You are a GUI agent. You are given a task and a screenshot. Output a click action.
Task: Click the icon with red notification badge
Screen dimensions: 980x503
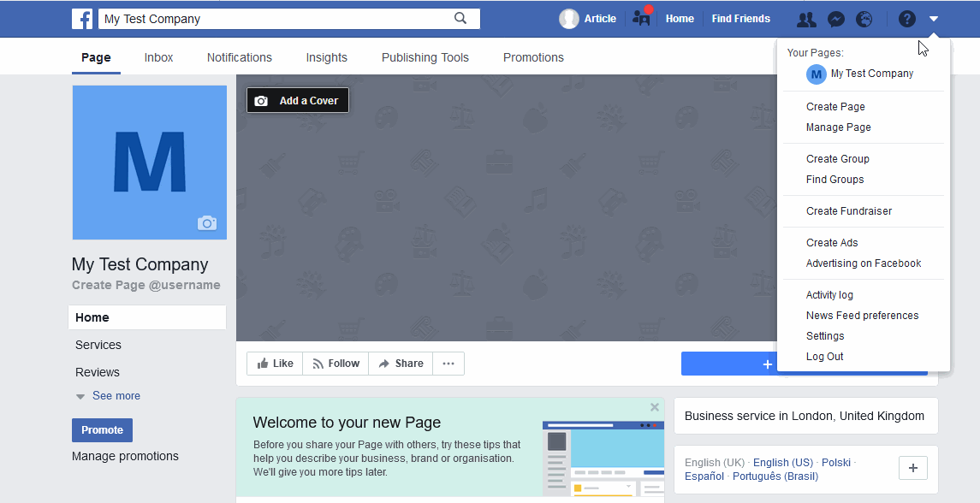pos(642,17)
